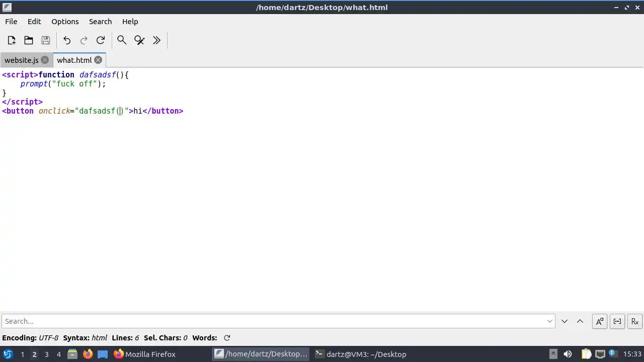Reload the current file
Image resolution: width=644 pixels, height=362 pixels.
pos(101,40)
